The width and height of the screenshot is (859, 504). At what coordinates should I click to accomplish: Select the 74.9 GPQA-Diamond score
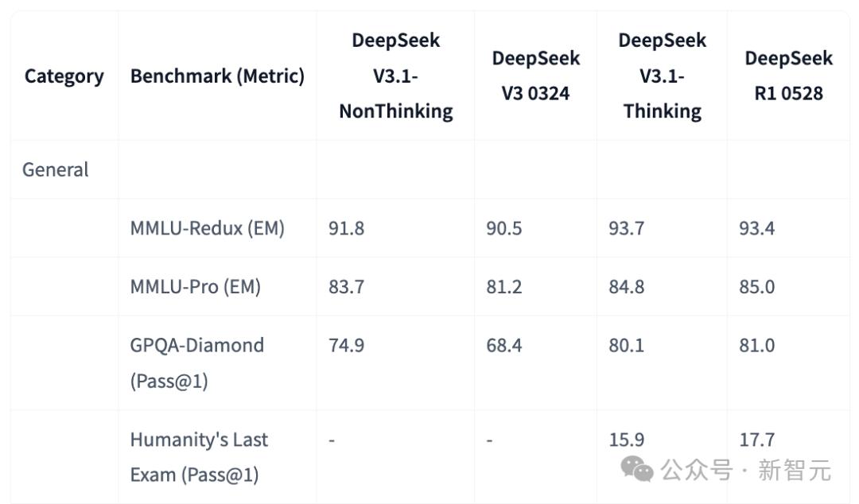click(x=346, y=346)
